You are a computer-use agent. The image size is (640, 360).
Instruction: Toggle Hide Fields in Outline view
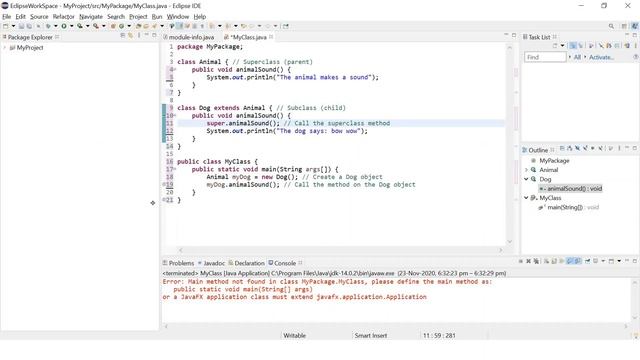[x=578, y=149]
